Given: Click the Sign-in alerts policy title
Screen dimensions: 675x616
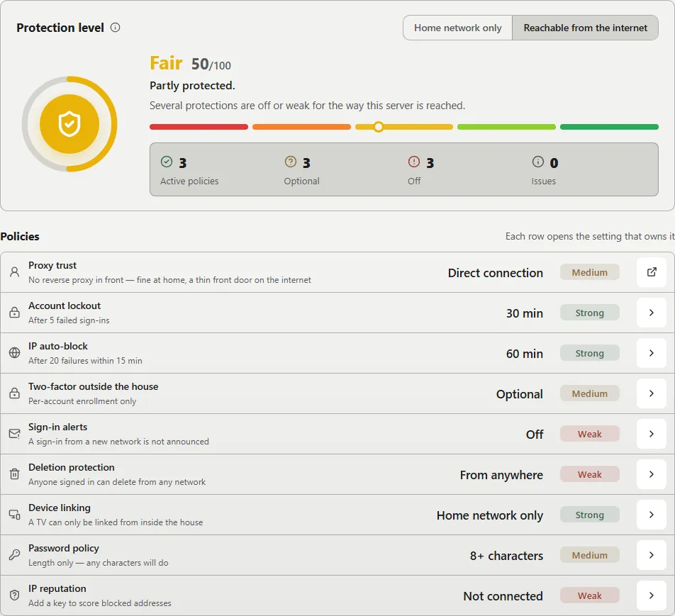Looking at the screenshot, I should pos(57,427).
